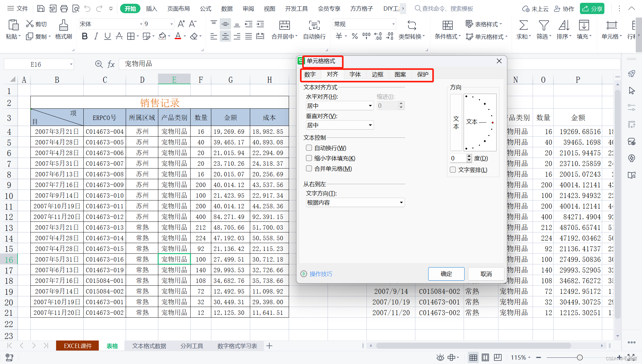Click the Insert Function fx icon
This screenshot has height=364, width=642.
tap(111, 64)
